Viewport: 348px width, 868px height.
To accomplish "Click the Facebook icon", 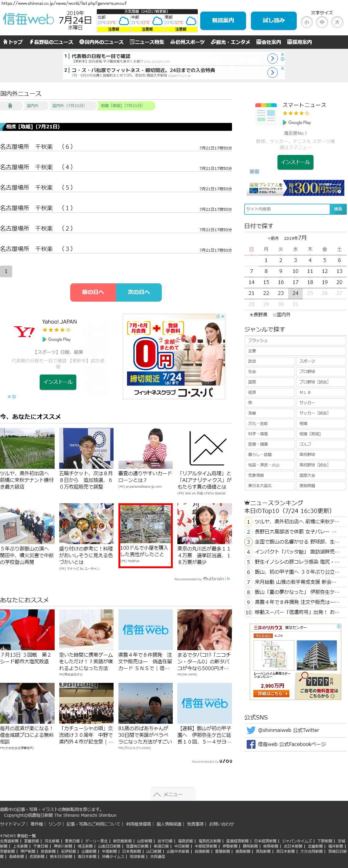I will tap(251, 744).
